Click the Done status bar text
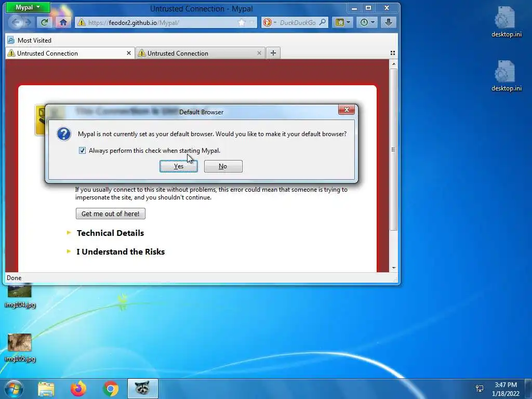532x399 pixels. pyautogui.click(x=14, y=278)
